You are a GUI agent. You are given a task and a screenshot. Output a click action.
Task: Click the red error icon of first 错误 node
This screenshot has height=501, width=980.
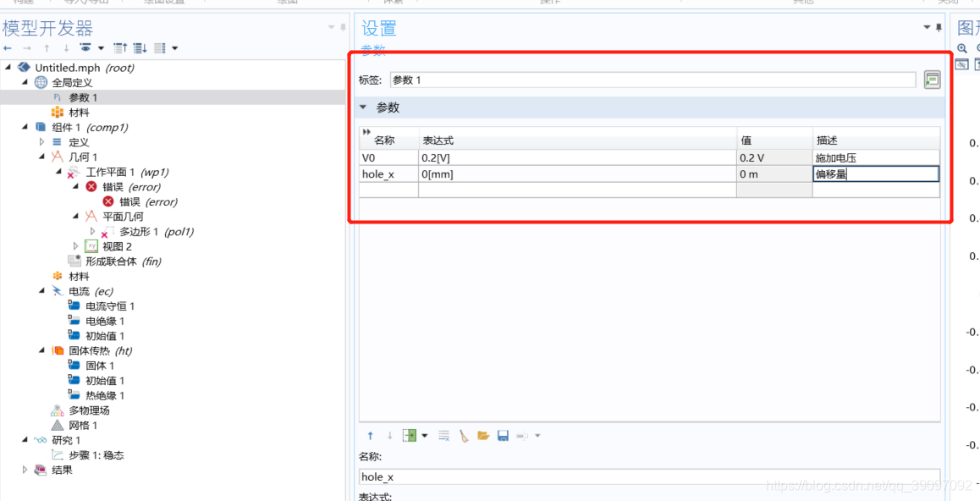(x=91, y=187)
